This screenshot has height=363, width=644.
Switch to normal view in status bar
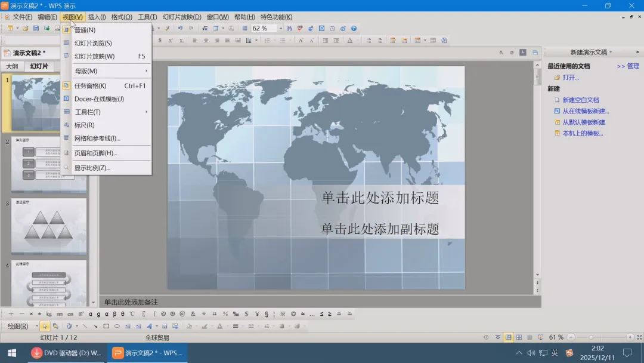coord(509,337)
